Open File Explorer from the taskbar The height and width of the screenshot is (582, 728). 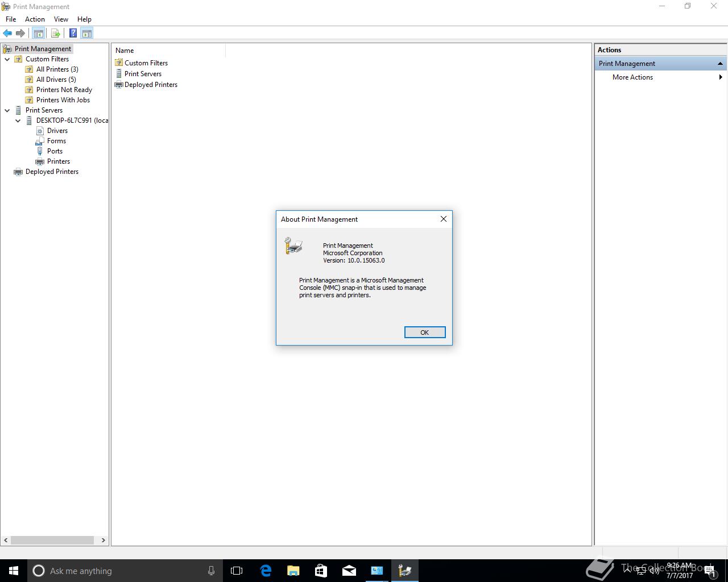293,571
